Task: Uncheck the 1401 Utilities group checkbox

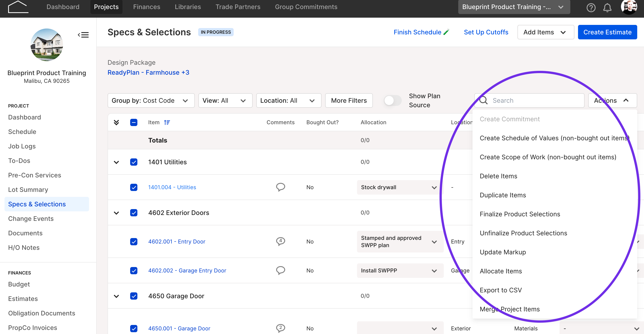Action: pyautogui.click(x=134, y=162)
